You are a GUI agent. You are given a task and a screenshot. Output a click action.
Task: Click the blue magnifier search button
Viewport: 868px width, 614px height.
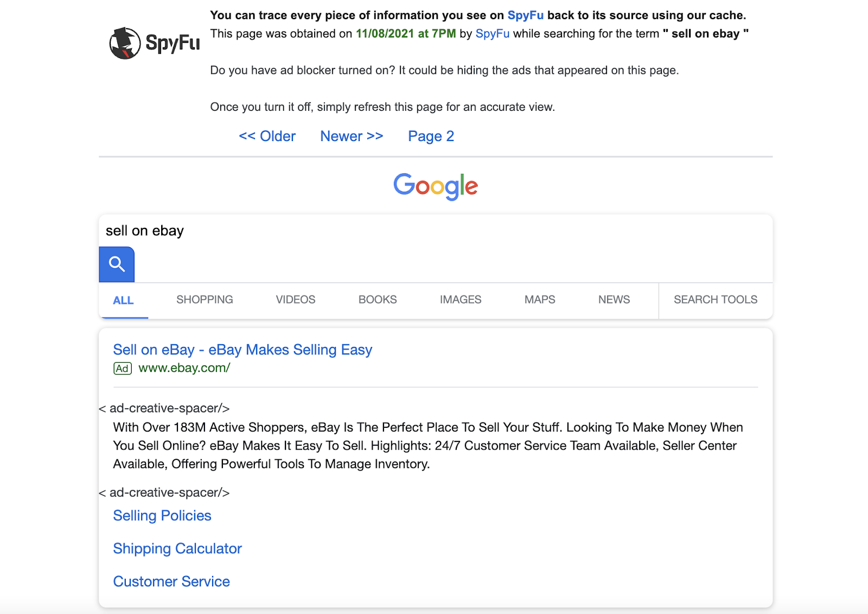(117, 264)
